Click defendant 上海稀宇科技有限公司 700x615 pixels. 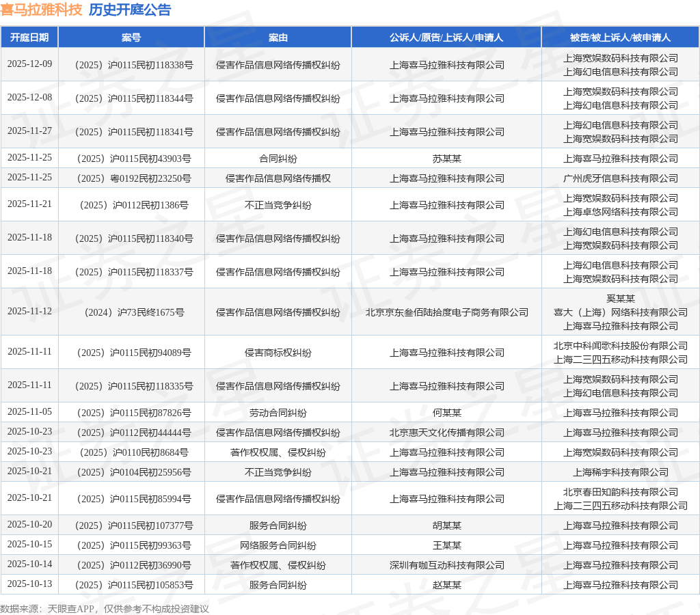point(621,472)
